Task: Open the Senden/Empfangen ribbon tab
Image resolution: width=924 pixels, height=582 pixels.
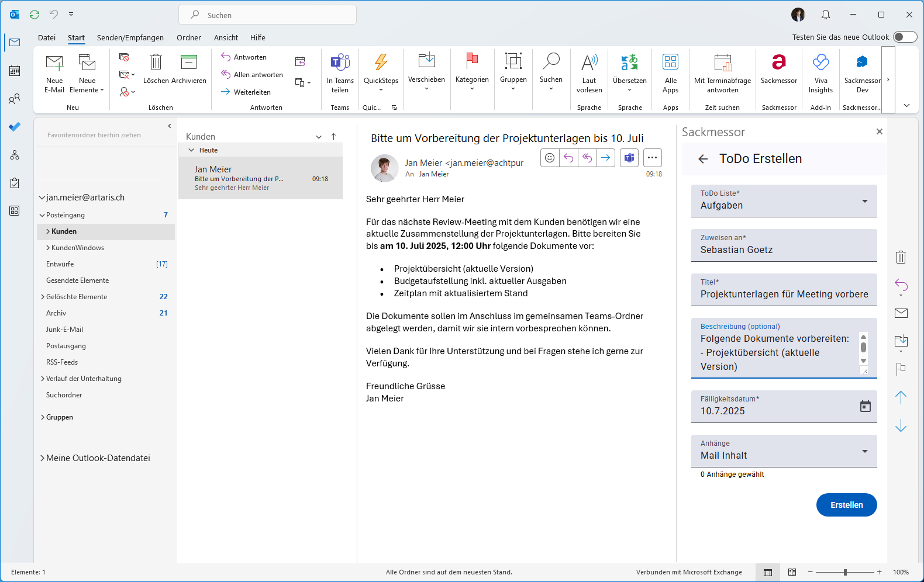Action: (130, 38)
